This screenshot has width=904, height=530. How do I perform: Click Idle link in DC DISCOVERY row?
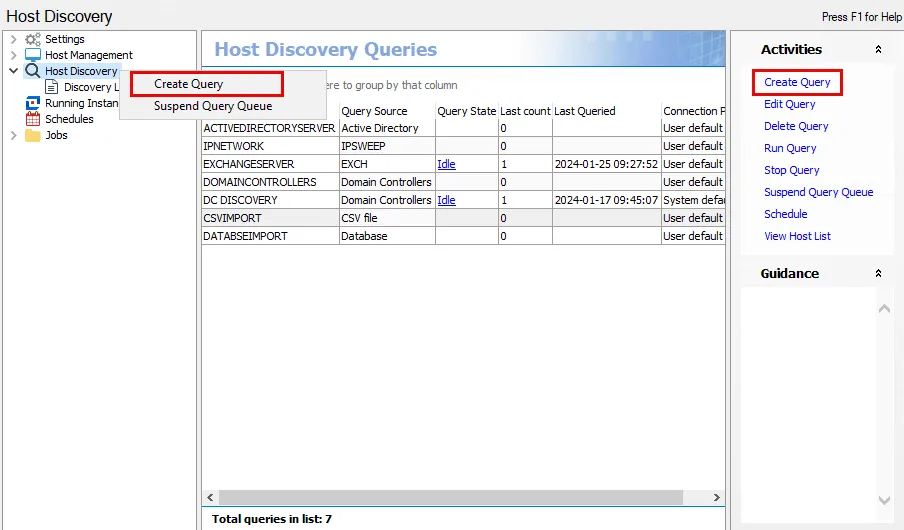[x=446, y=200]
